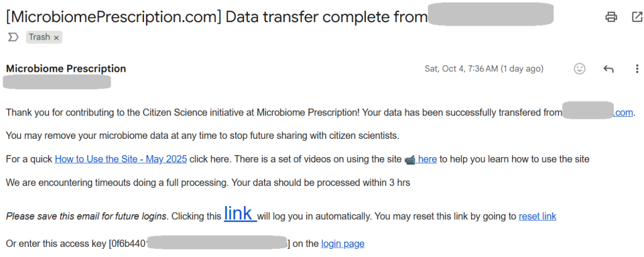
Task: Click the Sat, Oct 4, 7:36 AM timestamp
Action: point(484,69)
